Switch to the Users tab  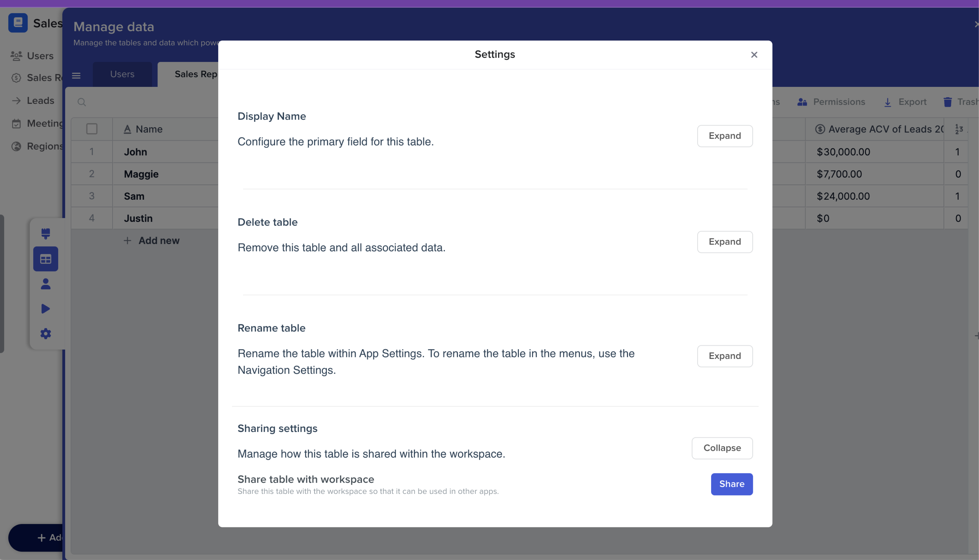coord(122,74)
